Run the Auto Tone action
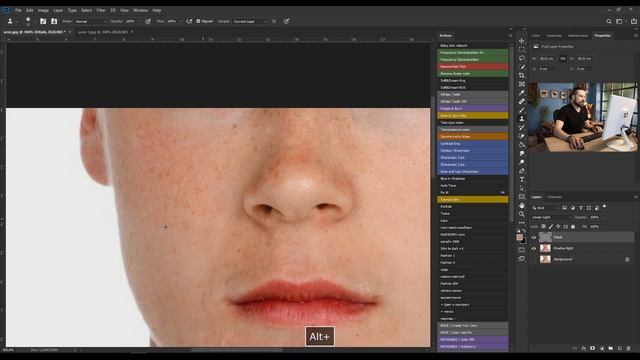Screen dimensions: 640x360 pos(473,185)
